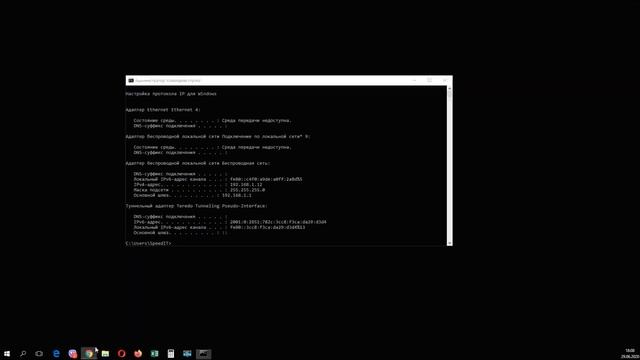Switch to Google Chrome on the taskbar
640x360 pixels.
[x=89, y=353]
